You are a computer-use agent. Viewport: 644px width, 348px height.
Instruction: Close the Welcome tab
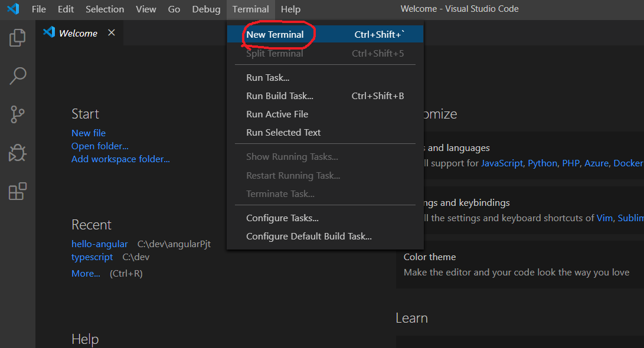(112, 32)
